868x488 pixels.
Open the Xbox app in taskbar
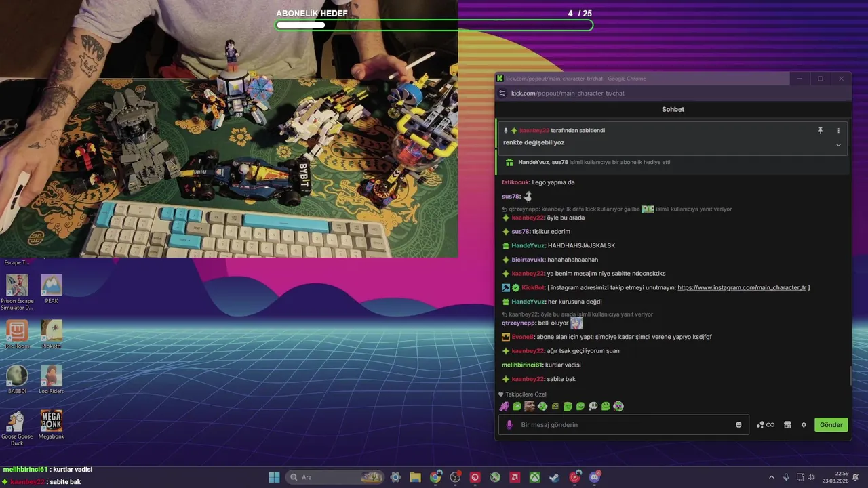click(535, 477)
